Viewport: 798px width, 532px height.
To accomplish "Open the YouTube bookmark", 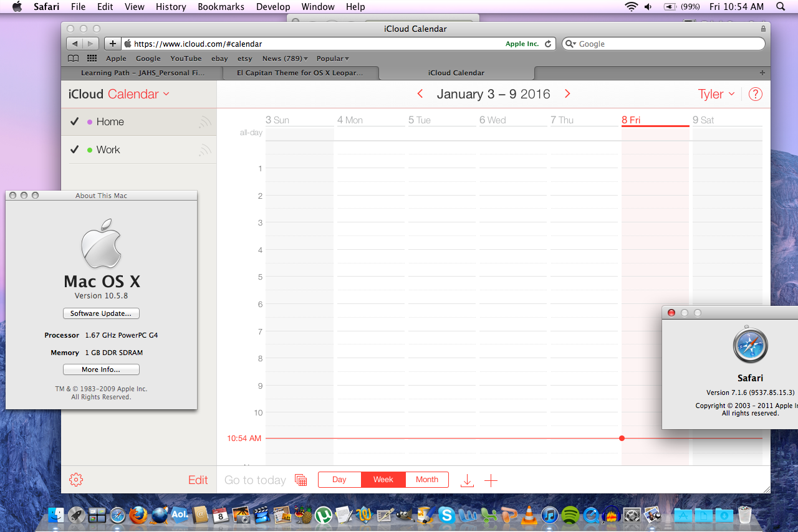I will [186, 59].
